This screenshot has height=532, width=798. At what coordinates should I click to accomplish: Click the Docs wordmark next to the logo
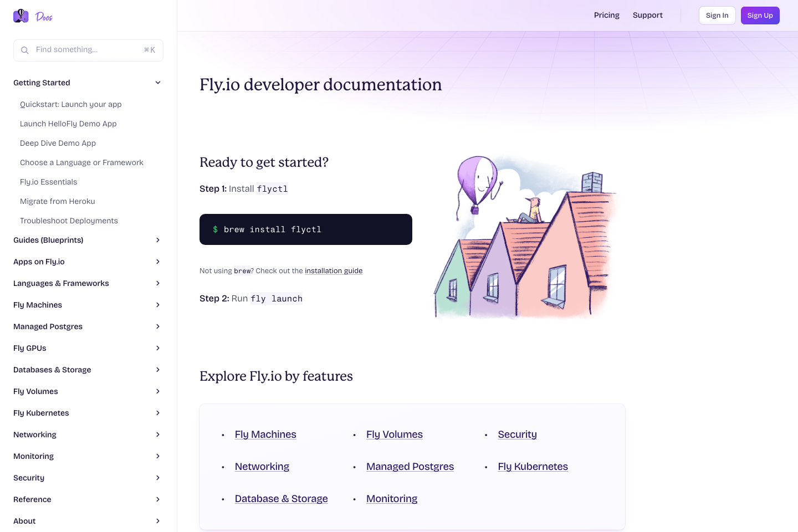(x=44, y=17)
